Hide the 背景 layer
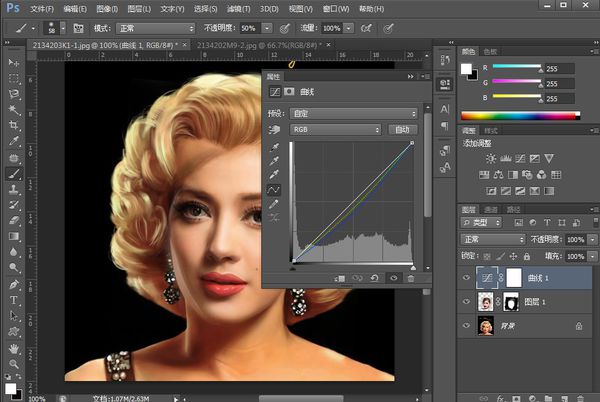 click(x=468, y=325)
